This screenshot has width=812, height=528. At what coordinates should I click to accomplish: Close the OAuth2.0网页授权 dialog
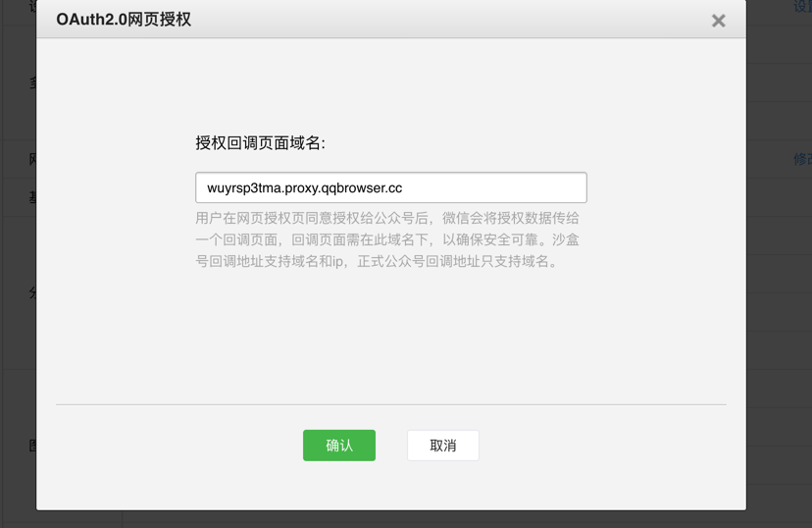(718, 21)
